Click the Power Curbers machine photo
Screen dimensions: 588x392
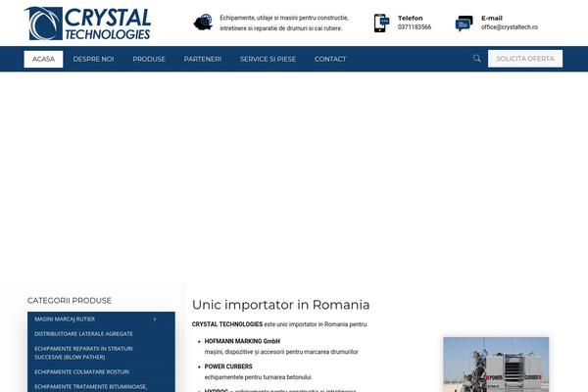(x=496, y=365)
